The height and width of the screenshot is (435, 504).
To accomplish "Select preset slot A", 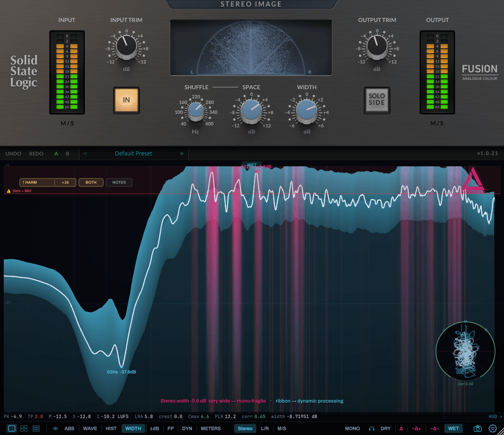I will [x=56, y=154].
